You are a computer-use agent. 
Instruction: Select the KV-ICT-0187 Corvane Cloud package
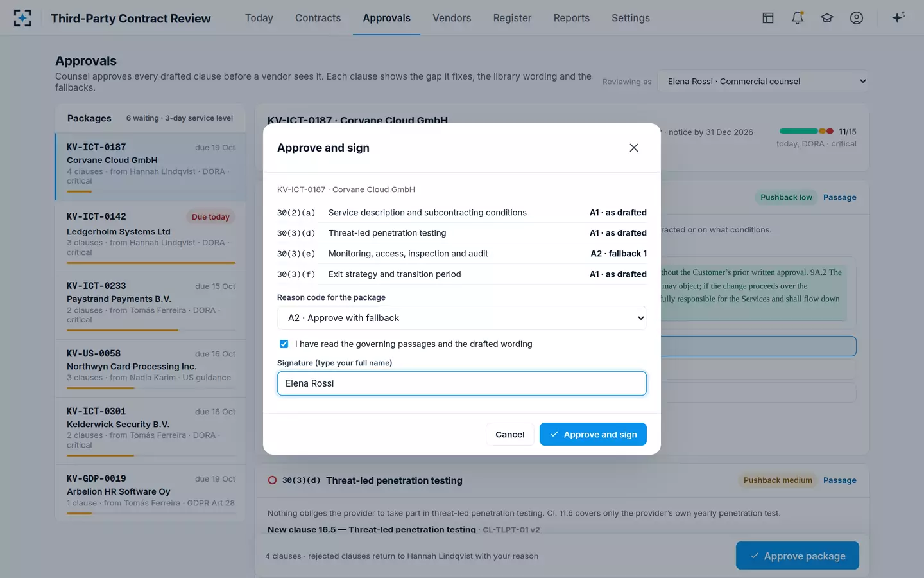[151, 167]
